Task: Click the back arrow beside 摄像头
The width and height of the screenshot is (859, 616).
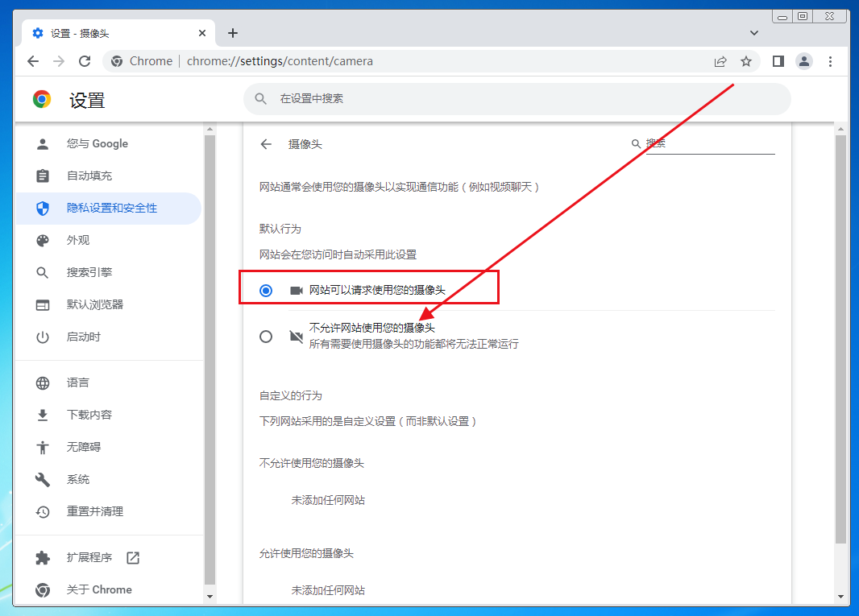Action: (x=266, y=144)
